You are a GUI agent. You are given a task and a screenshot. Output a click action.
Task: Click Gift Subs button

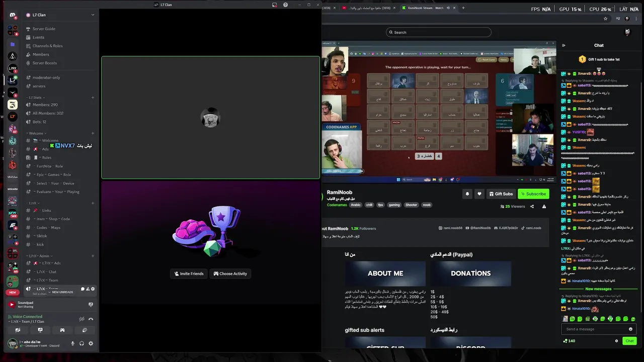[x=501, y=194]
